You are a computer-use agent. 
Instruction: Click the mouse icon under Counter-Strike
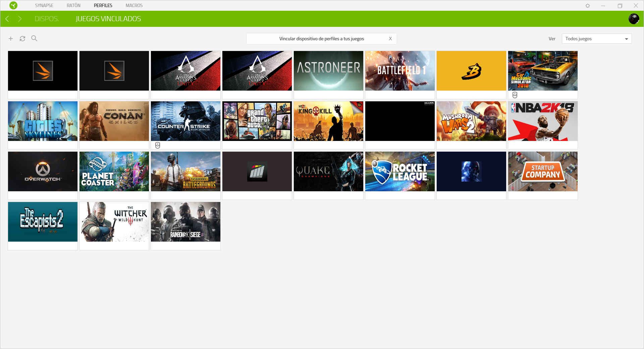(158, 145)
